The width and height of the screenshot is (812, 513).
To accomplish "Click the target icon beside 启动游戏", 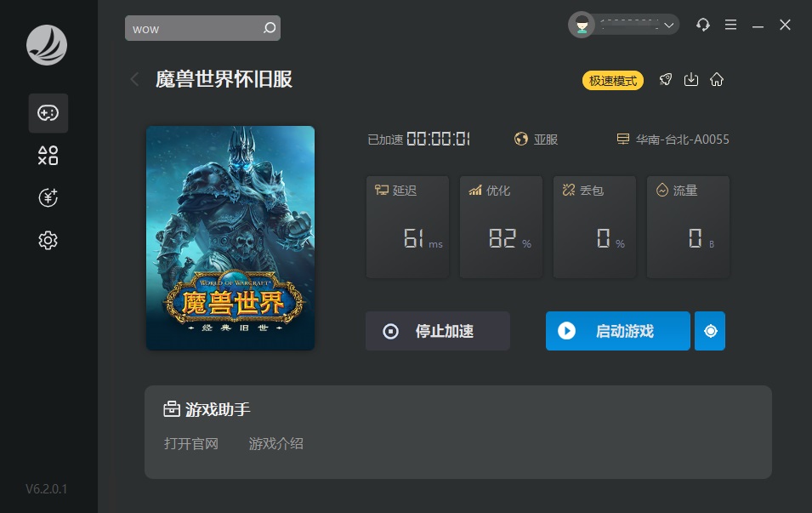I will click(710, 331).
